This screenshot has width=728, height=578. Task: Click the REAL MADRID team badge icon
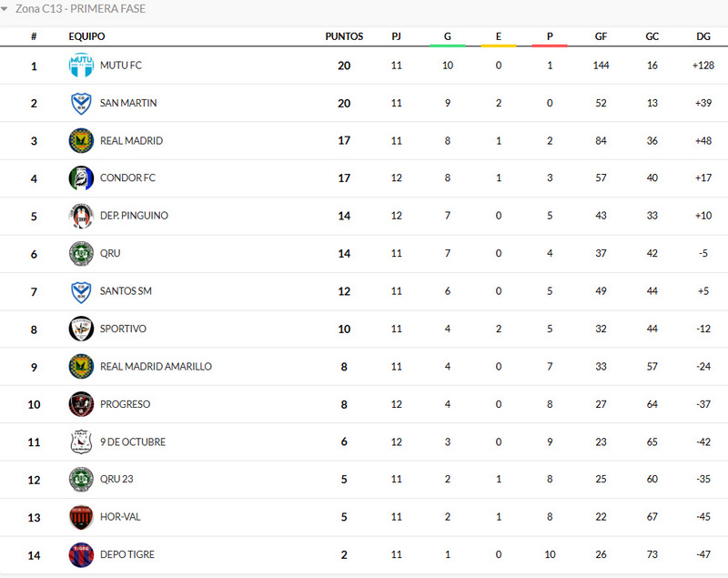[x=81, y=141]
